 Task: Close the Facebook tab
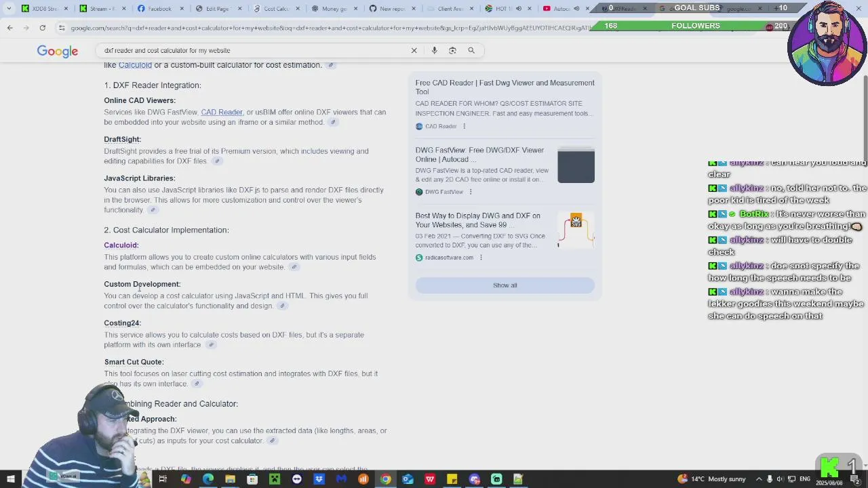click(x=181, y=9)
